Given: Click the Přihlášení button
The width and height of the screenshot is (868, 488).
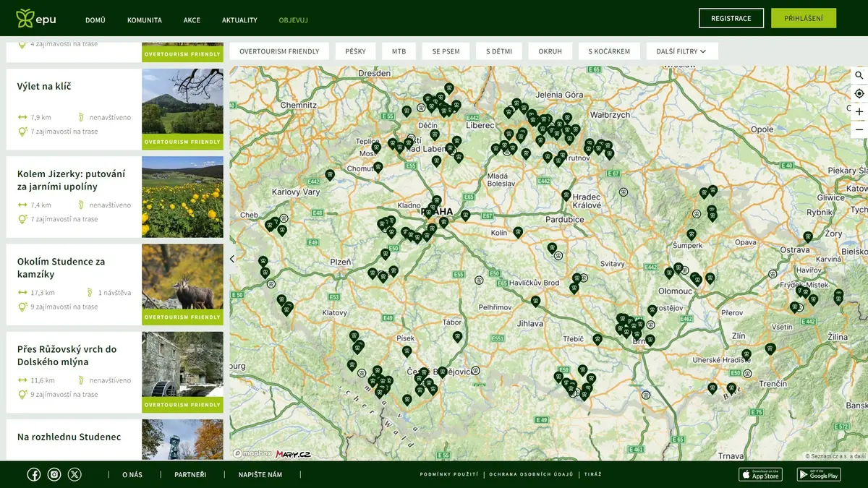Looking at the screenshot, I should click(x=804, y=18).
